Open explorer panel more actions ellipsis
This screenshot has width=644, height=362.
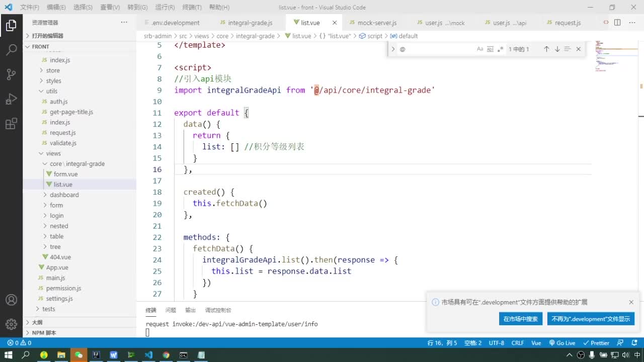click(124, 23)
